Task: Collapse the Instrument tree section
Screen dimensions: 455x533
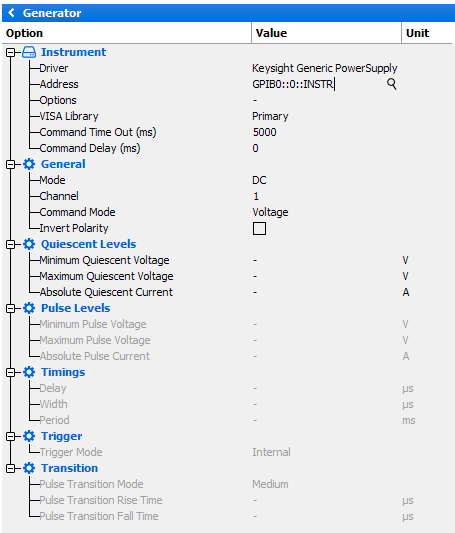Action: [x=11, y=52]
